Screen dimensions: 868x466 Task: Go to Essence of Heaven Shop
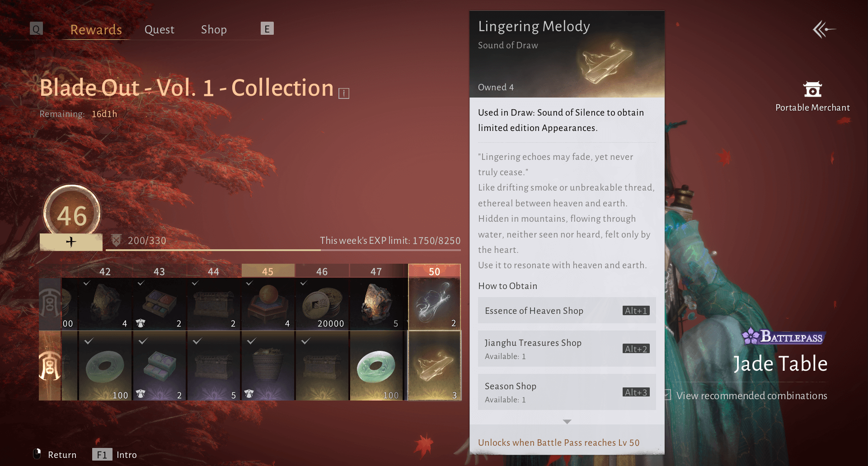click(567, 311)
